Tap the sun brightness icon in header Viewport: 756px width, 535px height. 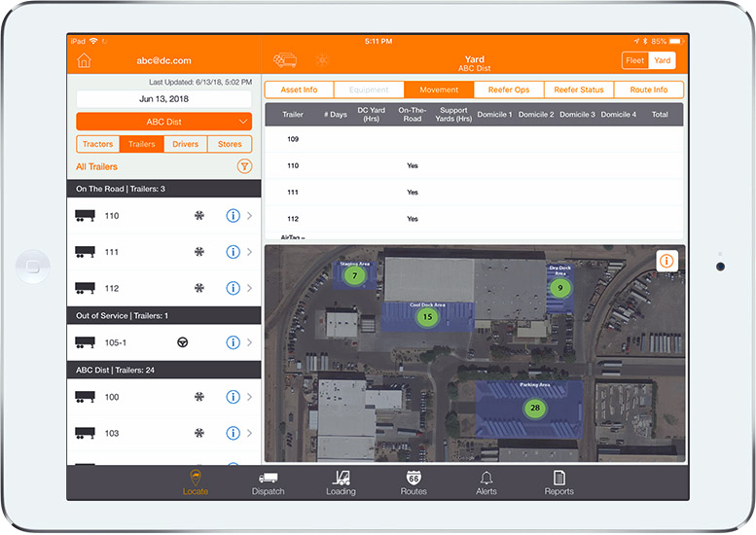point(322,60)
